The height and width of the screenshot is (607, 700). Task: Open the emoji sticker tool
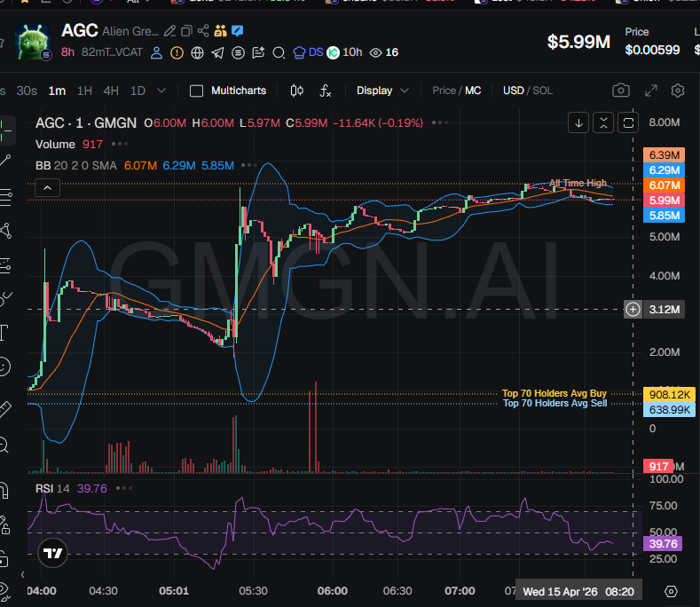tap(4, 367)
